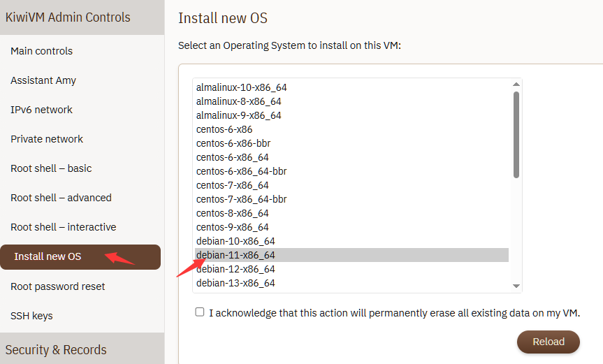Open Assistant Amy

coord(43,80)
